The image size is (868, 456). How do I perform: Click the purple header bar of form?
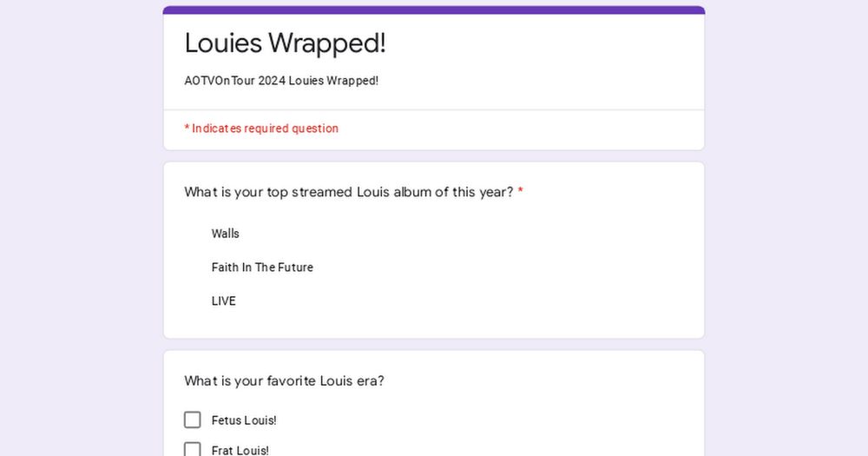point(434,10)
